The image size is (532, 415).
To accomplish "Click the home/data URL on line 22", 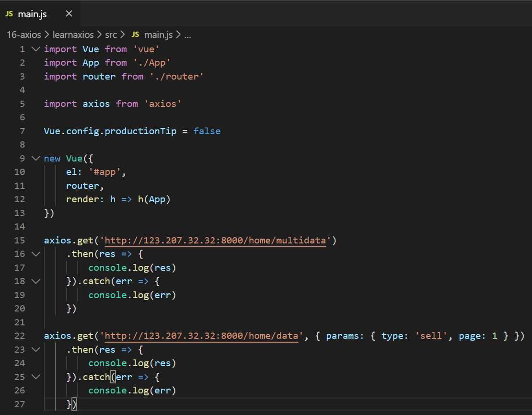I will pos(202,336).
